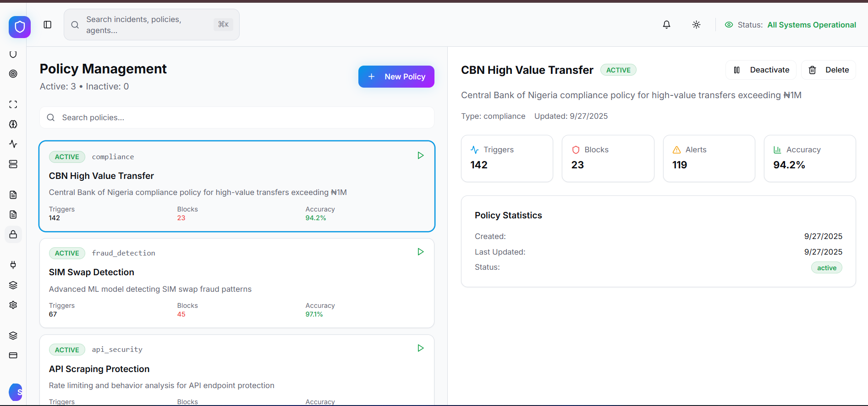Open the activity pulse icon in the sidebar
Screen dimensions: 868x406
(x=13, y=144)
